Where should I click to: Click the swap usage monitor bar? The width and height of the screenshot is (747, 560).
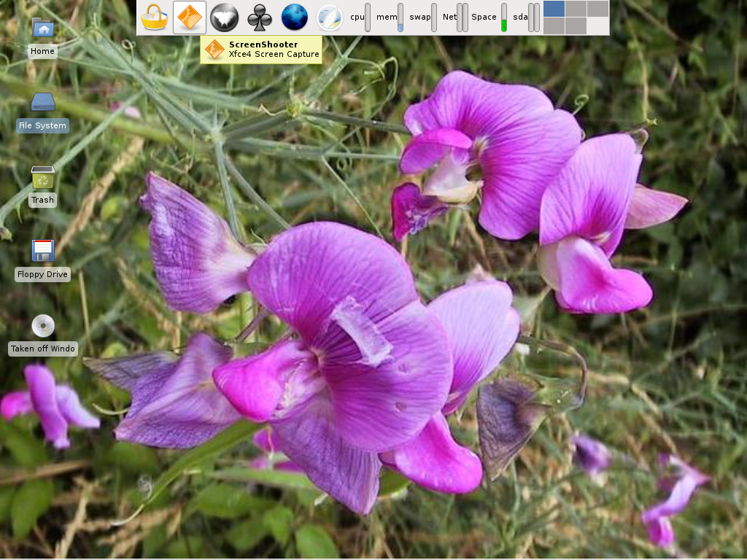point(434,17)
